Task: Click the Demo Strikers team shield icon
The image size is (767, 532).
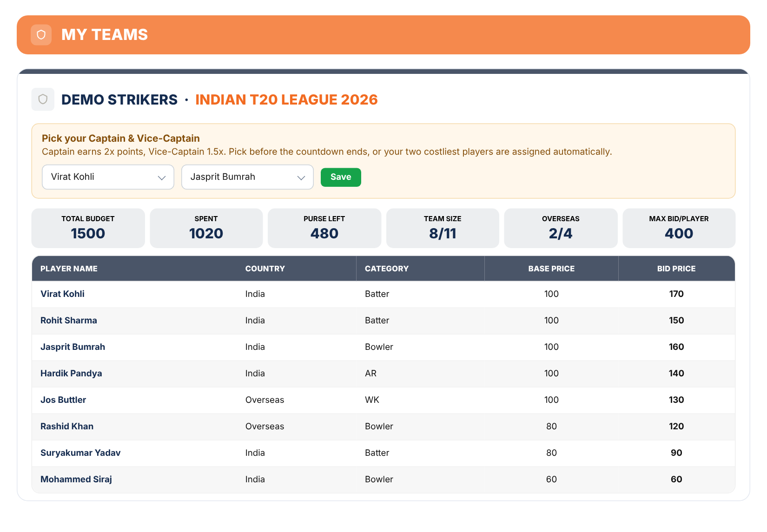Action: pyautogui.click(x=43, y=99)
